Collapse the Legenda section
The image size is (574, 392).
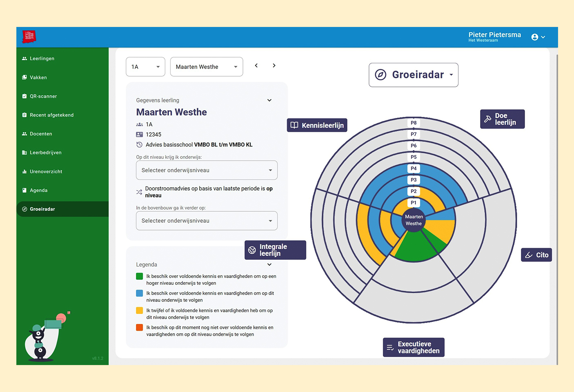tap(269, 265)
